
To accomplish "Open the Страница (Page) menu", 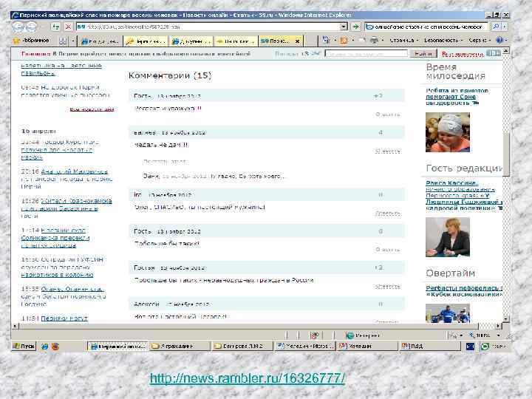I will pyautogui.click(x=403, y=41).
